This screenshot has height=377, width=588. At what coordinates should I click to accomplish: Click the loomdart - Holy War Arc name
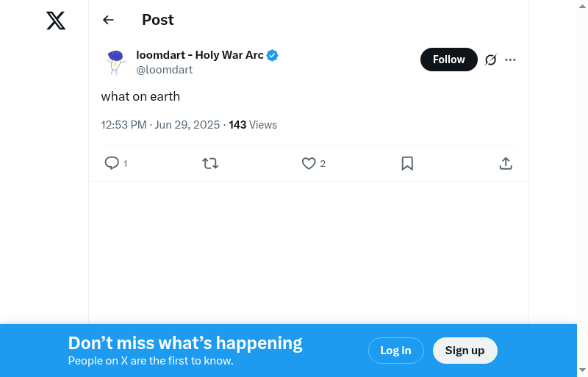point(199,55)
